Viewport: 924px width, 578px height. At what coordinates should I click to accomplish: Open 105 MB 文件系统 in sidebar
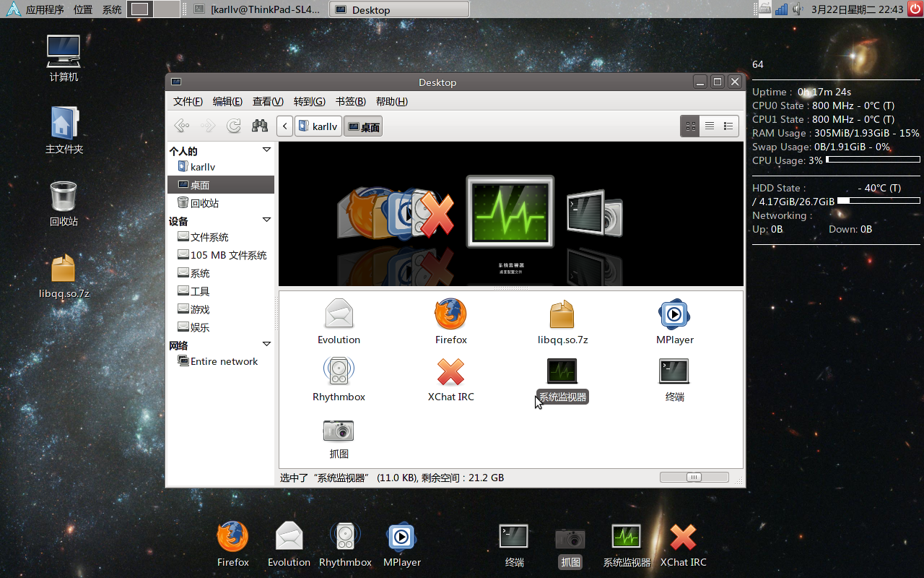tap(220, 255)
